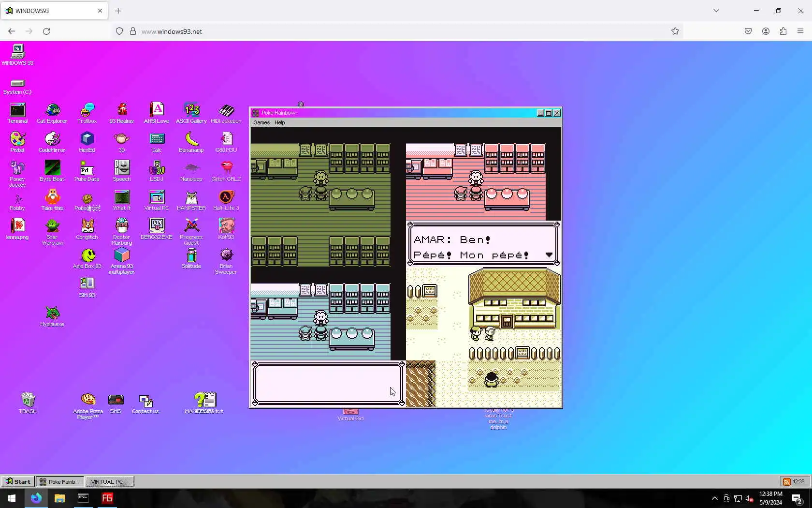Launch Arena 93 multiplayer icon

coord(122,261)
